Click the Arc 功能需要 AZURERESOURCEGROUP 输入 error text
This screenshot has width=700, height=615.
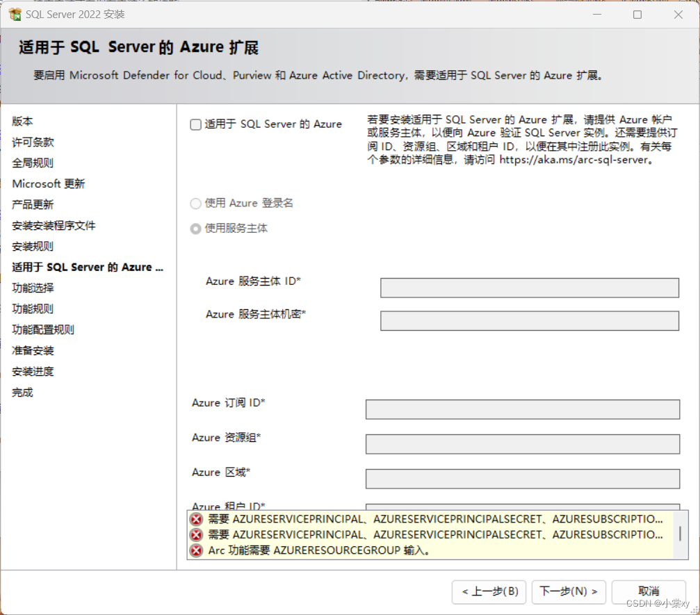point(319,550)
